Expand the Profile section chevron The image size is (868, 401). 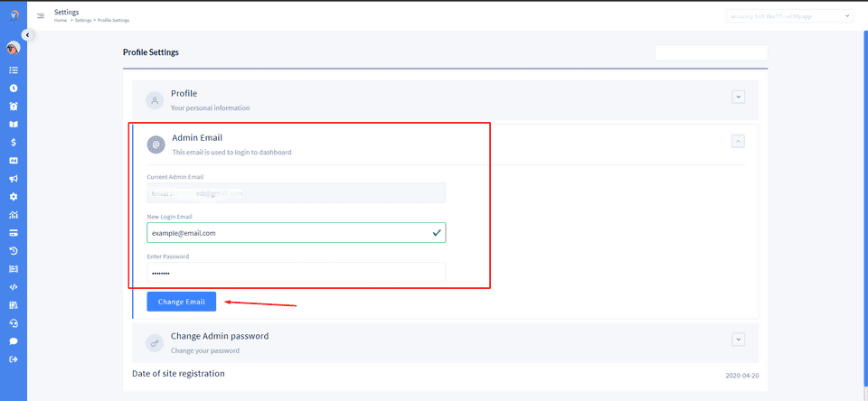tap(739, 97)
